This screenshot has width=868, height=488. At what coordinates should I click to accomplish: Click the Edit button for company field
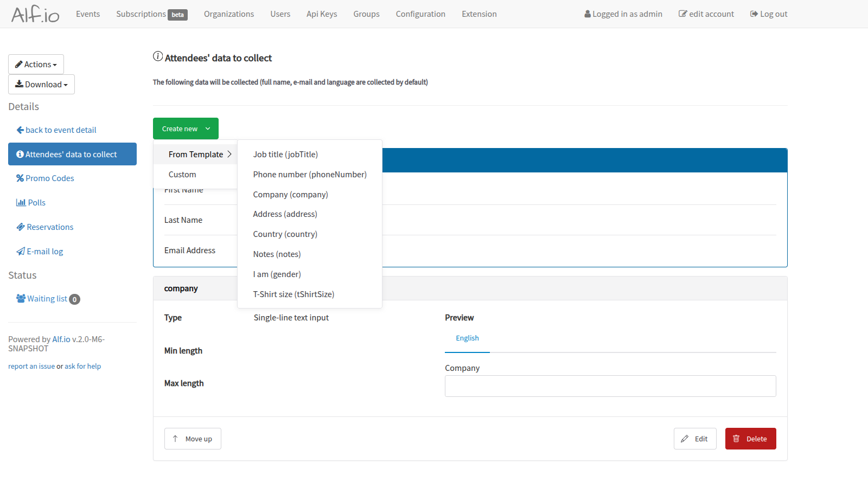(694, 439)
